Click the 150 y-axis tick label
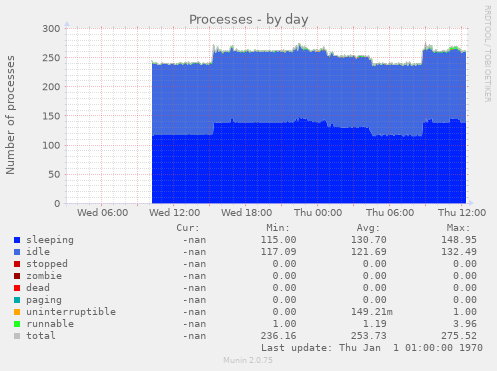This screenshot has width=497, height=371. (51, 116)
